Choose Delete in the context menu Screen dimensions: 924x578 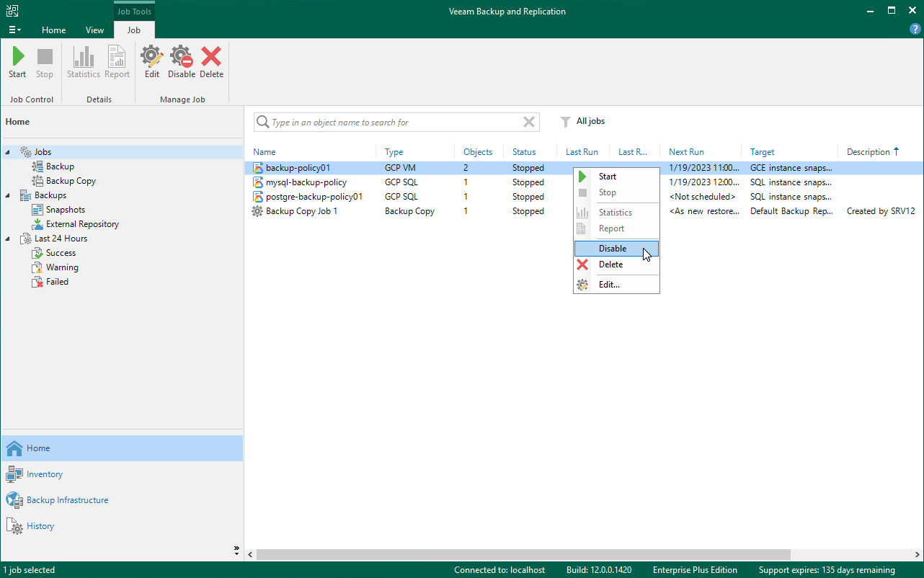tap(616, 264)
